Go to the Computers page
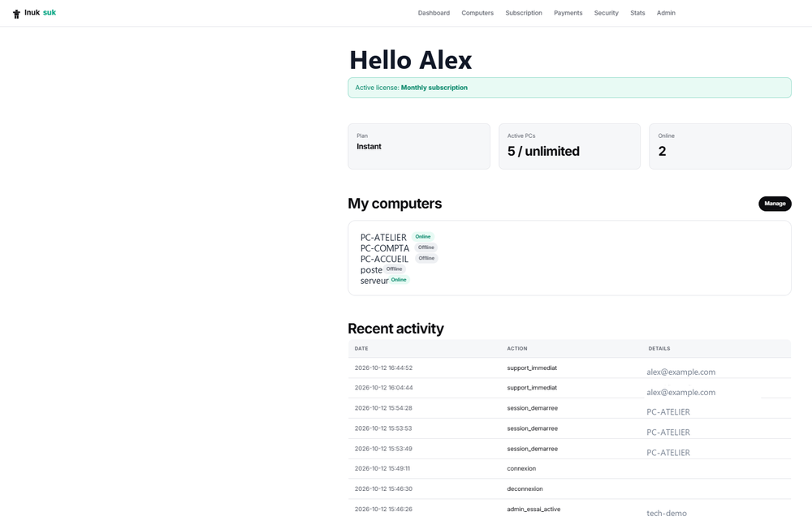 pyautogui.click(x=477, y=13)
